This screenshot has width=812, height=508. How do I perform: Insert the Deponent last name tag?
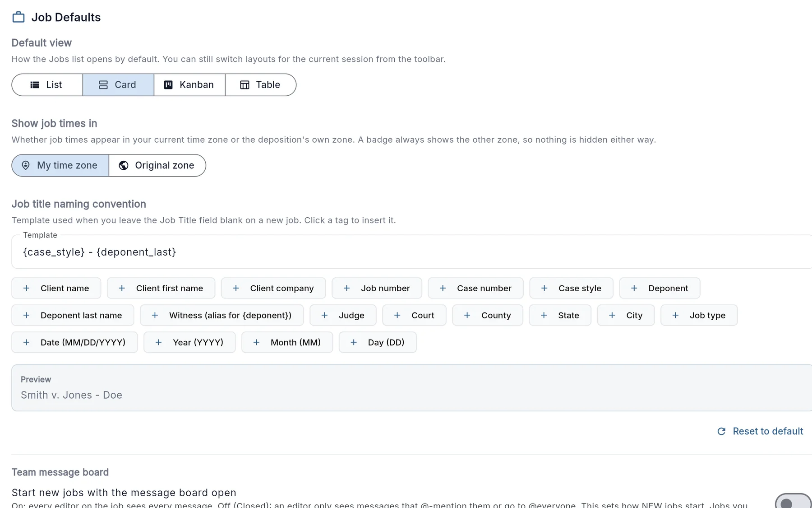coord(73,315)
